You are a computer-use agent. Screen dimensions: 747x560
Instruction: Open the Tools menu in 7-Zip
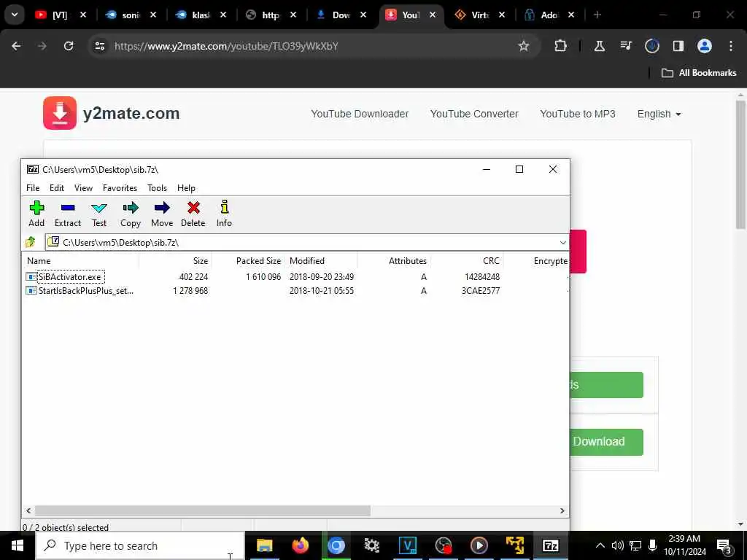[158, 188]
